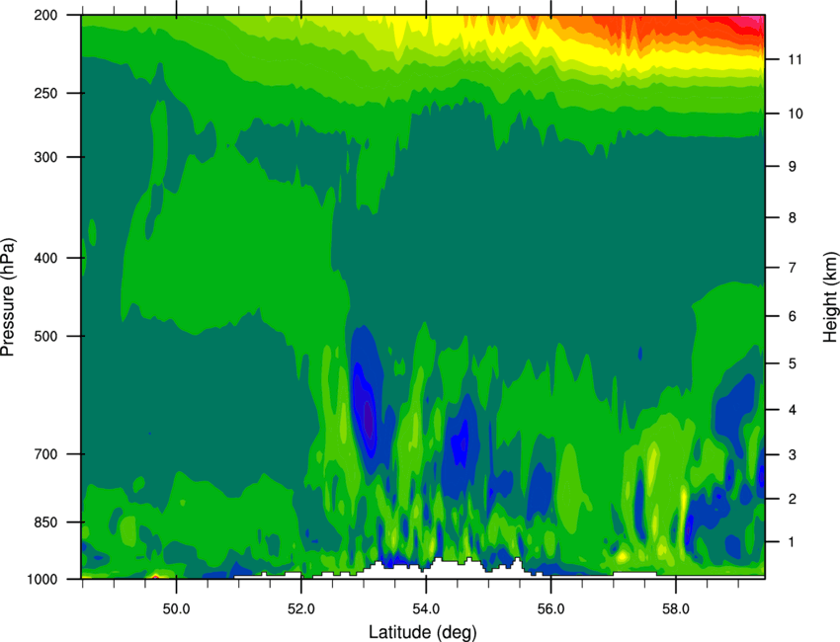
Task: Click height tick label 10
Action: coord(796,114)
